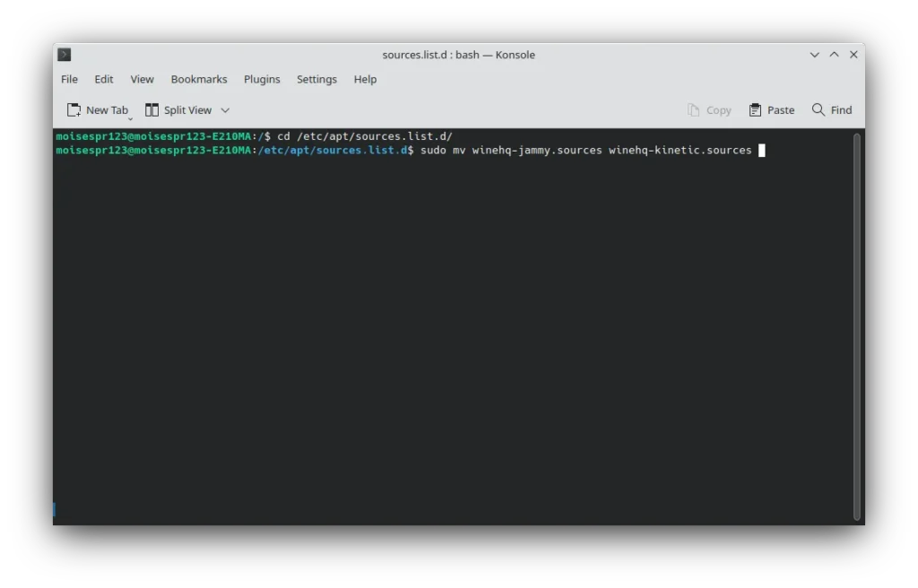Open the Plugins menu

tap(262, 79)
